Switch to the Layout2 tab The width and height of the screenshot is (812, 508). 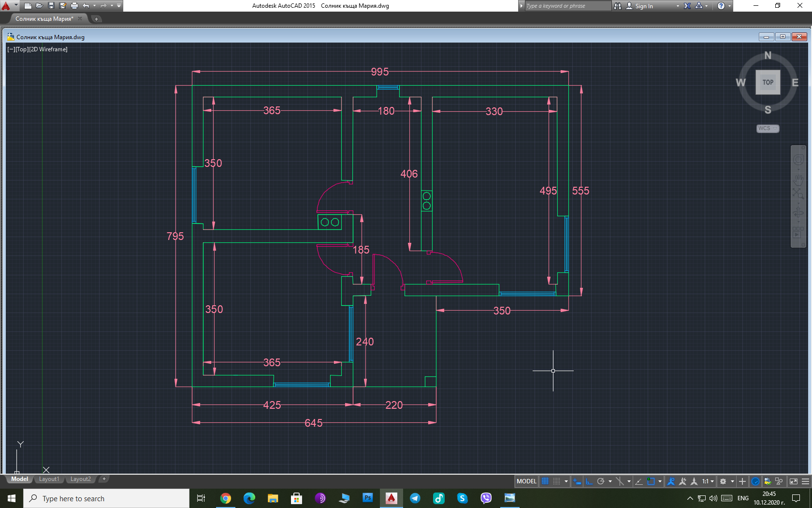[x=80, y=479]
